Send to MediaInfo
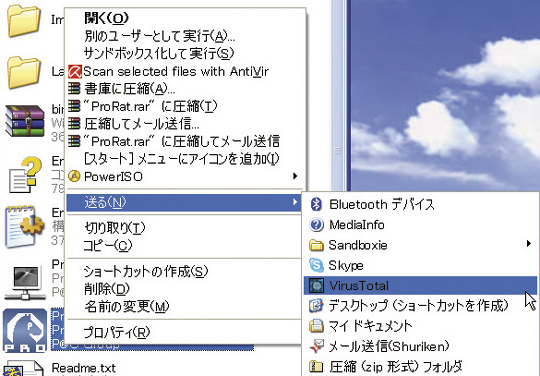This screenshot has width=540, height=376. point(420,225)
